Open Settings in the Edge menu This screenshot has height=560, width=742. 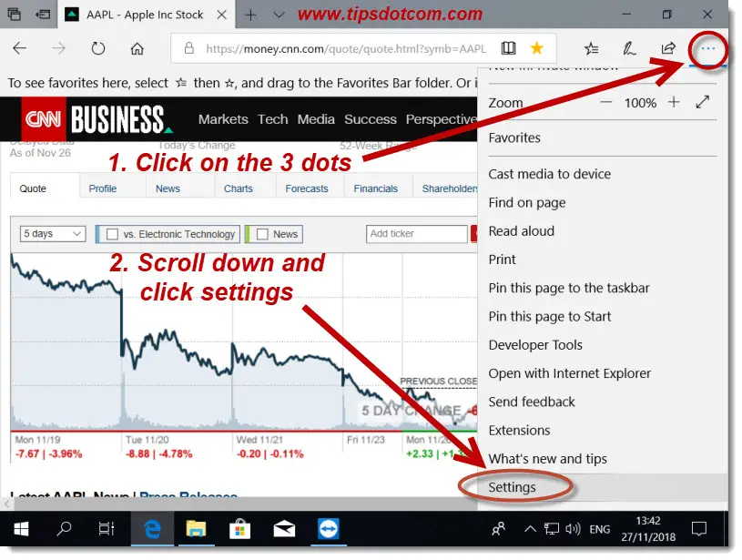[x=602, y=487]
